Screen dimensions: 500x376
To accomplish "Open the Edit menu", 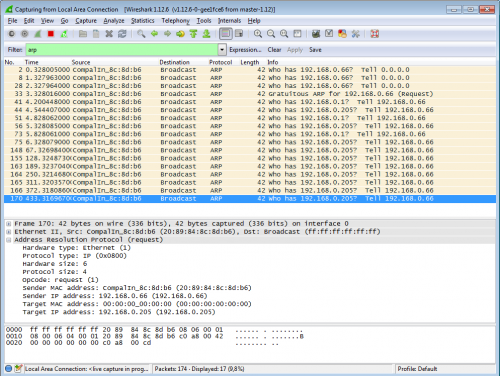I will pos(29,21).
